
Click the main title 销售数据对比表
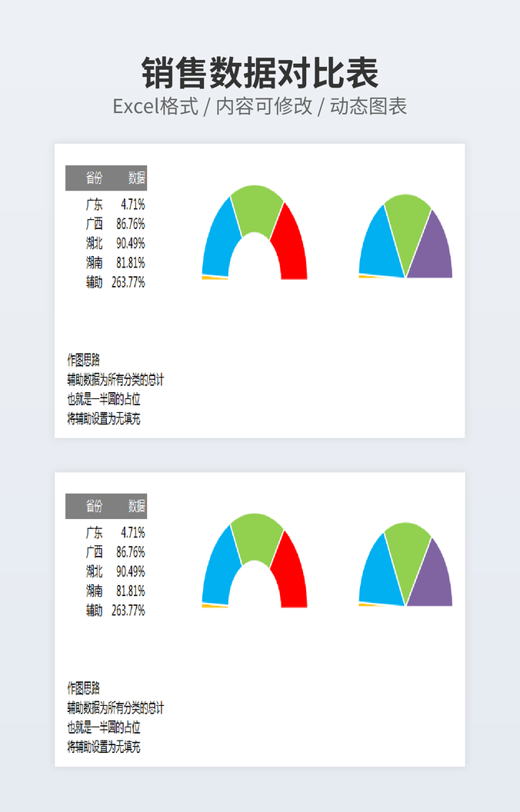tap(260, 74)
